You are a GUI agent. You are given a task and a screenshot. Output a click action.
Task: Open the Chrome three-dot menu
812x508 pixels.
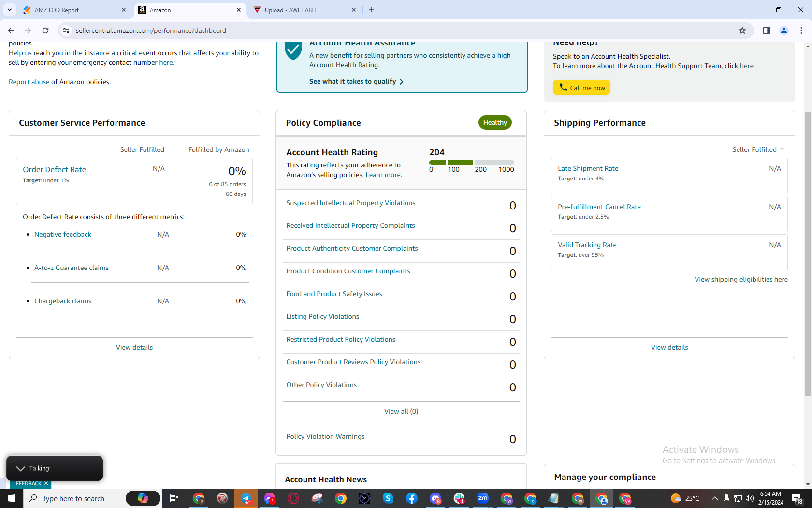[801, 30]
